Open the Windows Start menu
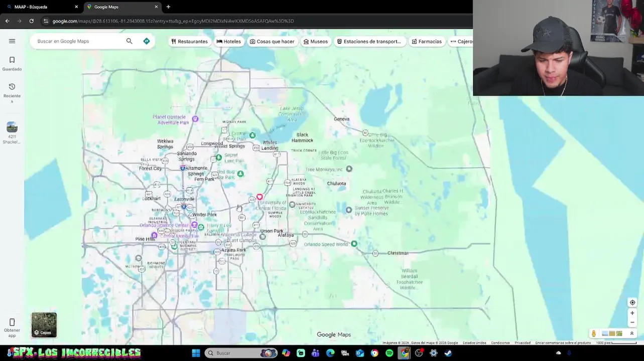The width and height of the screenshot is (644, 361). point(196,353)
